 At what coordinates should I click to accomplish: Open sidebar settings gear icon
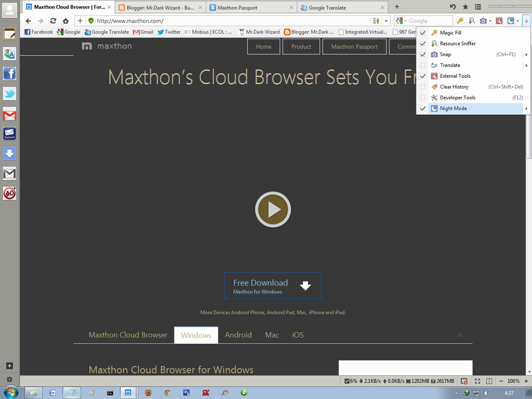[x=10, y=379]
